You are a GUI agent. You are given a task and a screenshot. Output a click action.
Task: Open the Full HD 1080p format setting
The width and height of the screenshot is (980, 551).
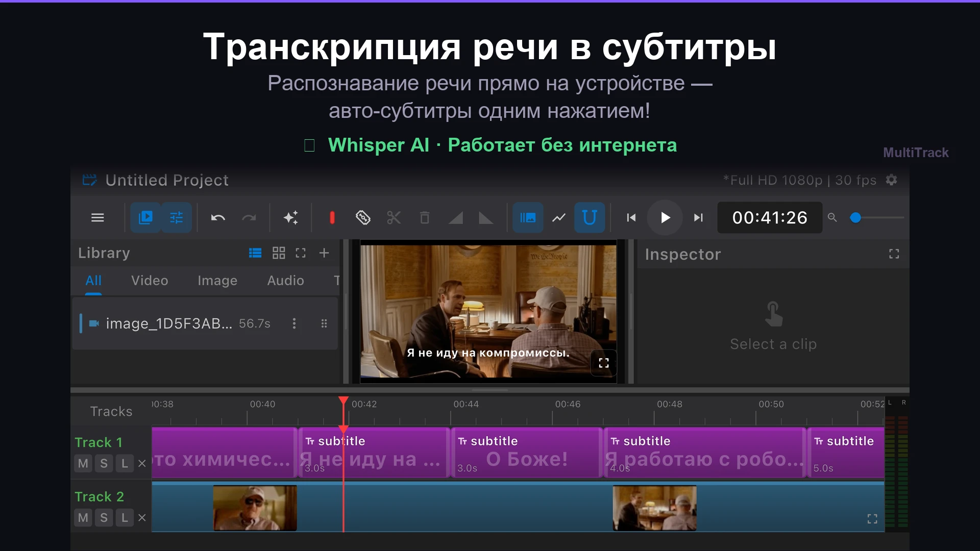click(x=799, y=180)
